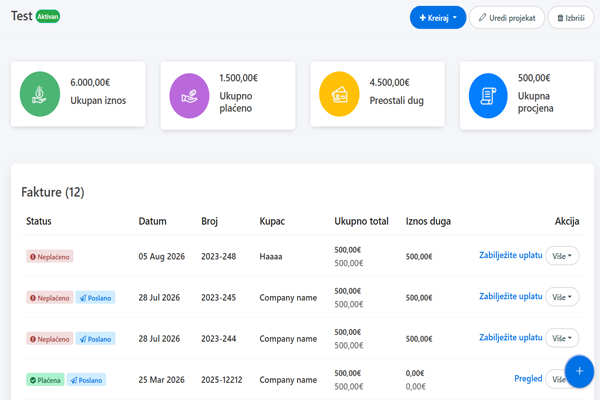The height and width of the screenshot is (400, 600).
Task: Click invoice number 2025-12212
Action: [x=222, y=380]
